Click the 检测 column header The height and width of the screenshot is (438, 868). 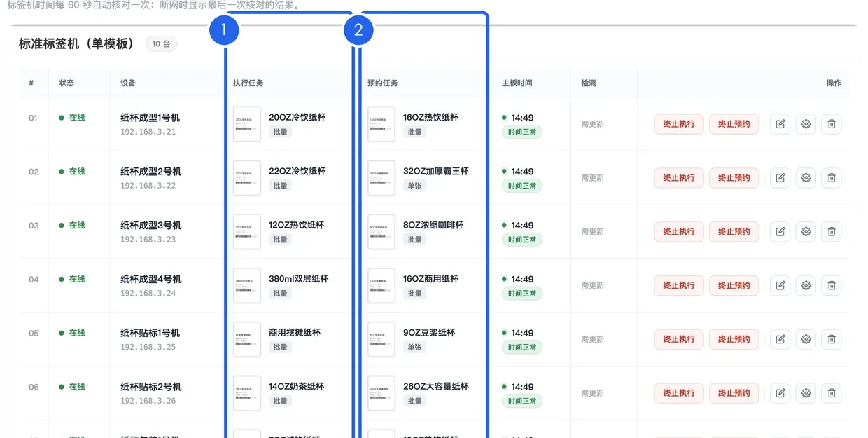(x=589, y=83)
